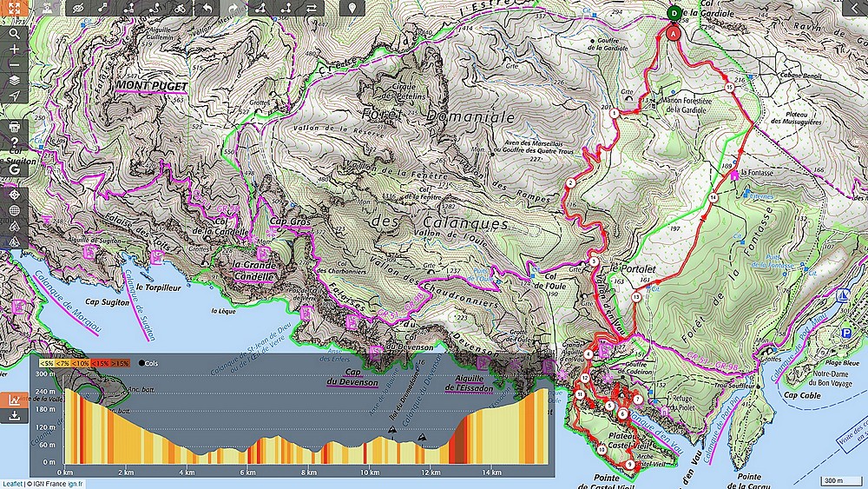Toggle the crossed-eye hide track icon
The image size is (868, 489).
78,9
